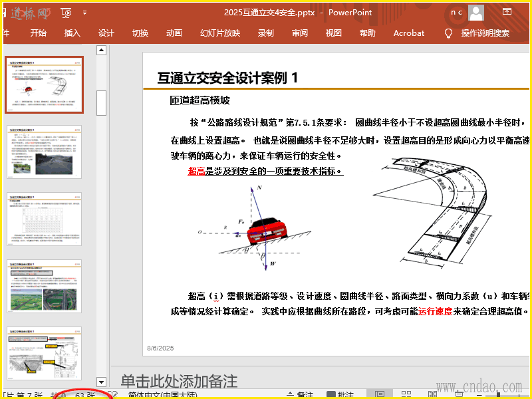Viewport: 532px width, 399px height.
Task: Select the second slide thumbnail
Action: click(x=45, y=152)
